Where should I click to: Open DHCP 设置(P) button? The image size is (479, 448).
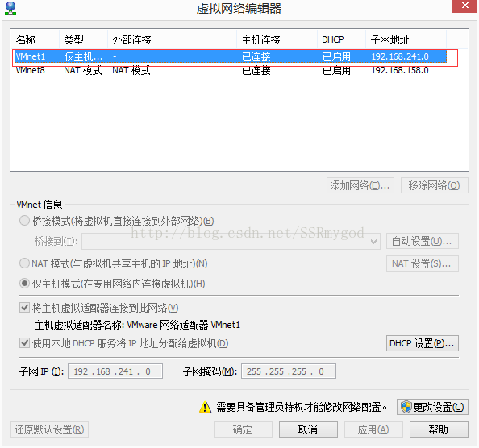423,343
